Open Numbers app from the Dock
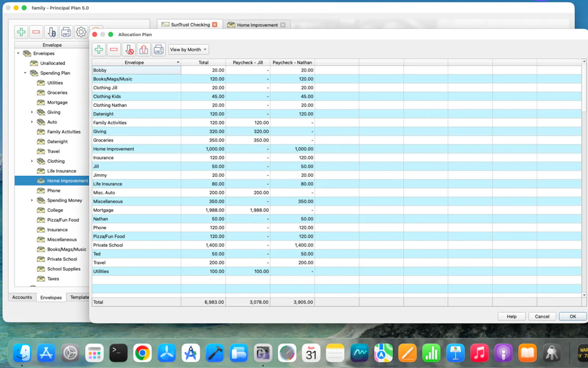Image resolution: width=588 pixels, height=368 pixels. pyautogui.click(x=431, y=353)
